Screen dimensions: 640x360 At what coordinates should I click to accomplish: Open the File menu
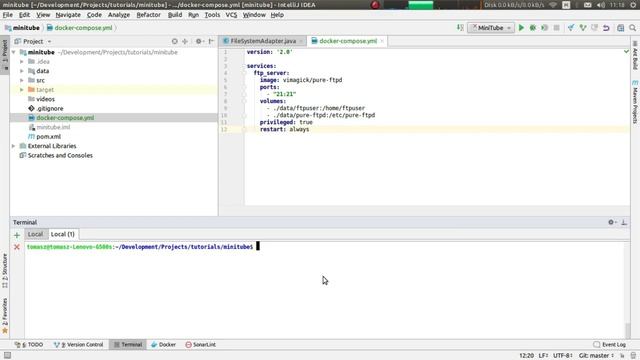(8, 15)
